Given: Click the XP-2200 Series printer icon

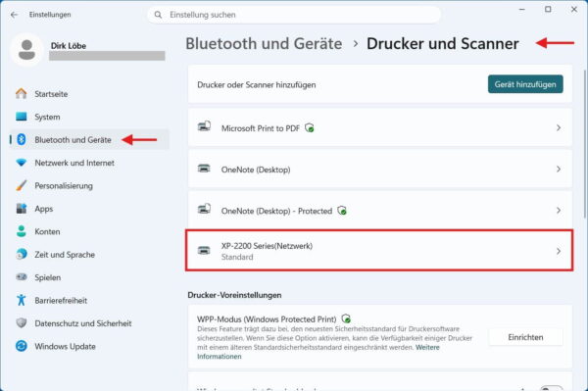Looking at the screenshot, I should point(204,250).
